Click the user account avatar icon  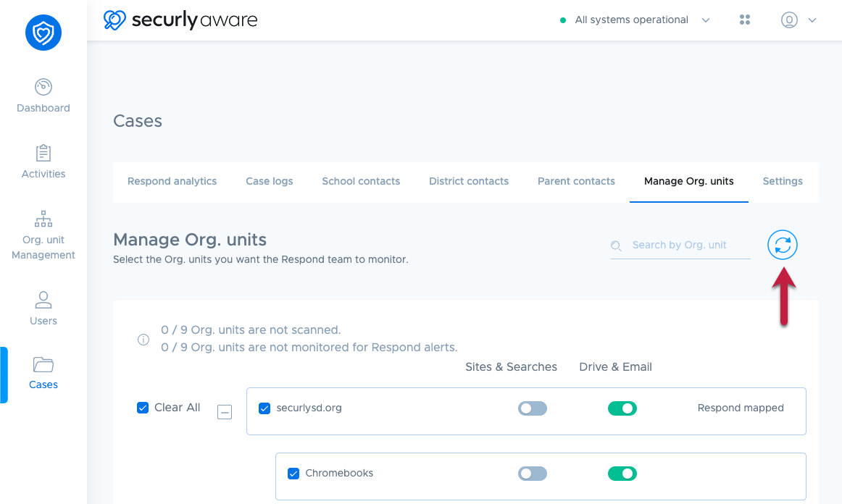(789, 20)
